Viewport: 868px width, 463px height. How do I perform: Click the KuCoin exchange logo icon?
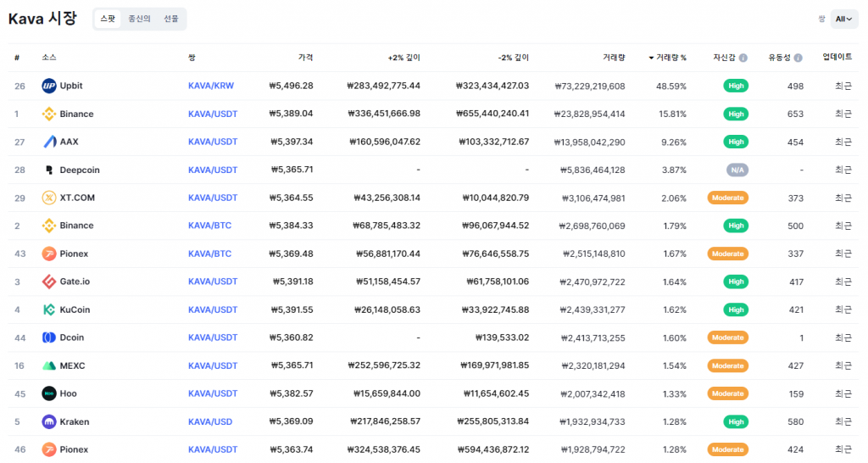48,310
